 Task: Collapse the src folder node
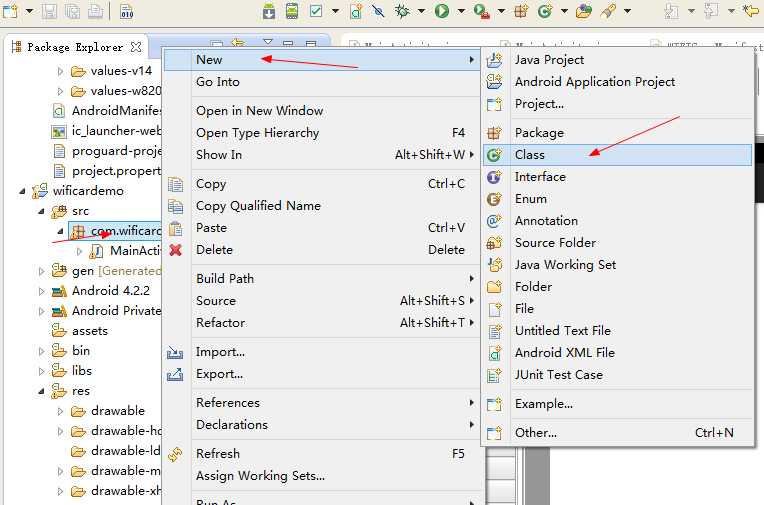tap(41, 212)
